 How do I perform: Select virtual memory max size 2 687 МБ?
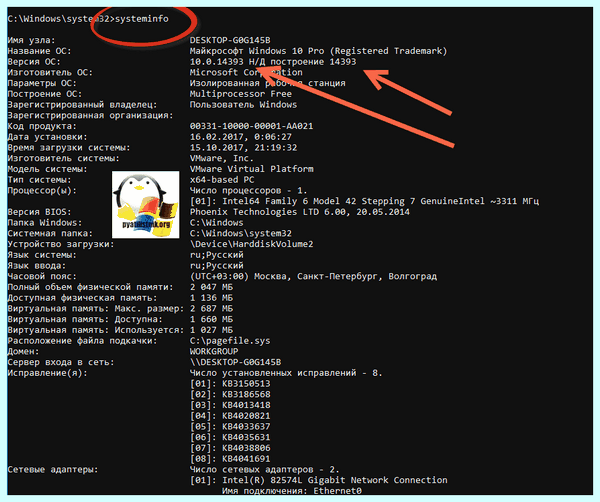point(211,308)
